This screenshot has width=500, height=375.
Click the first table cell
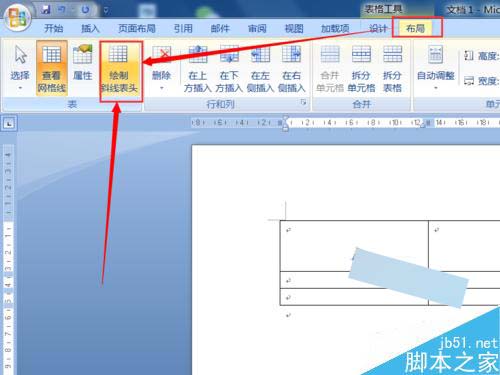[354, 246]
